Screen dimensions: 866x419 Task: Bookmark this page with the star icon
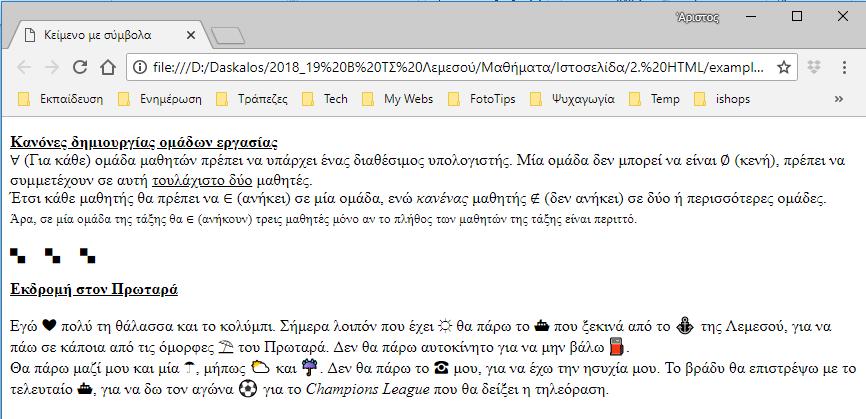tap(783, 67)
